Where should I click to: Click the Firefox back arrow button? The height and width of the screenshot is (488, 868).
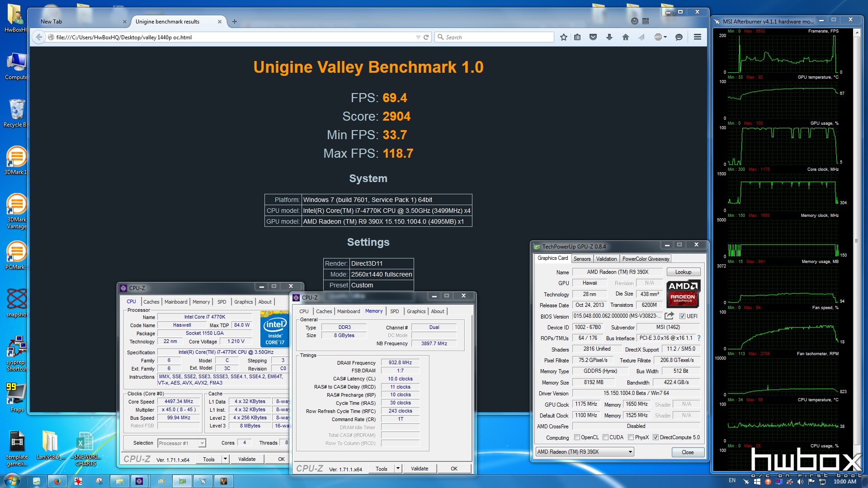coord(39,37)
